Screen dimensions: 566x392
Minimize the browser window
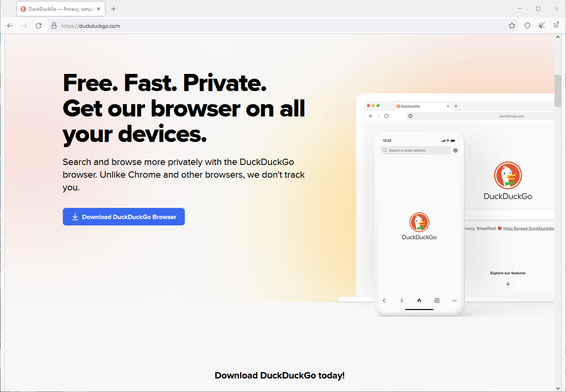520,9
